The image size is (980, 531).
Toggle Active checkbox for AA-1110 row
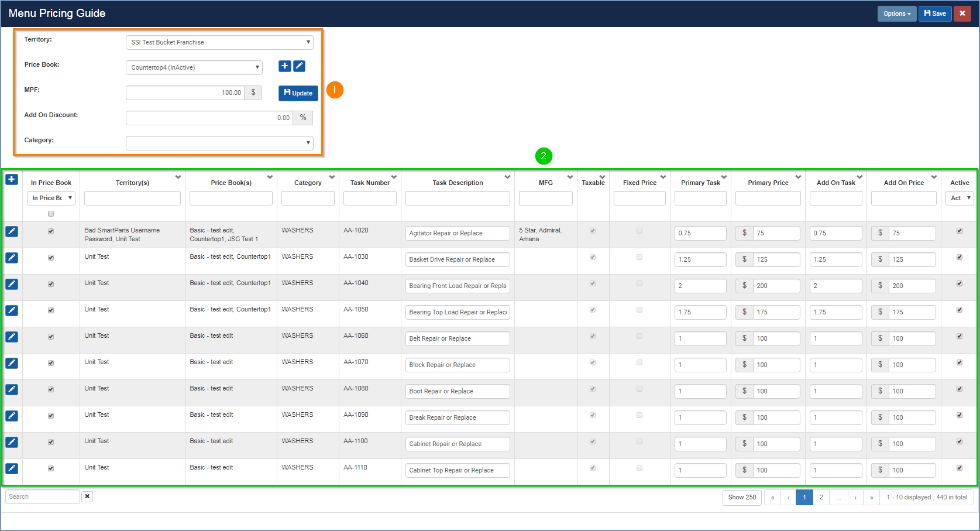tap(960, 468)
